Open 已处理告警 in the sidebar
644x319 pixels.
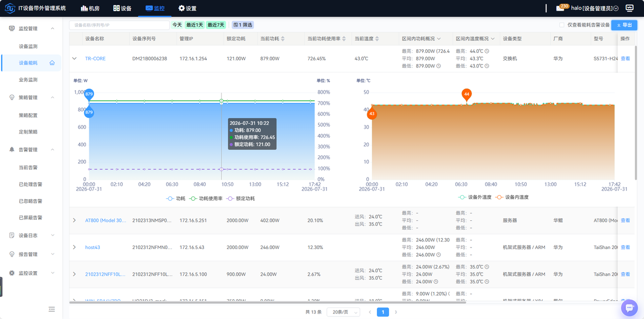pos(31,184)
